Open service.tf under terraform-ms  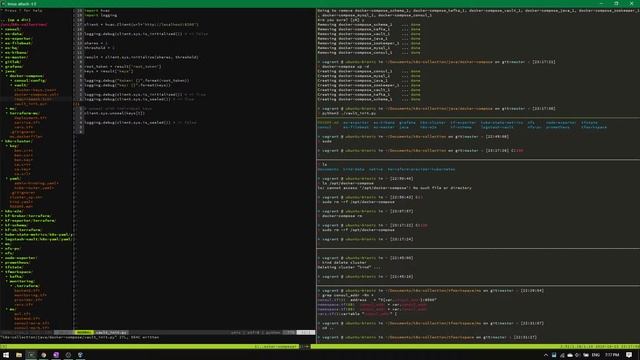(27, 122)
